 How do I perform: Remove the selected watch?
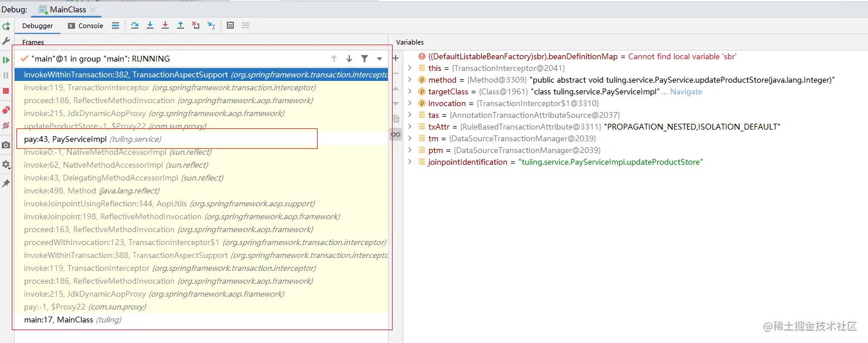click(396, 73)
